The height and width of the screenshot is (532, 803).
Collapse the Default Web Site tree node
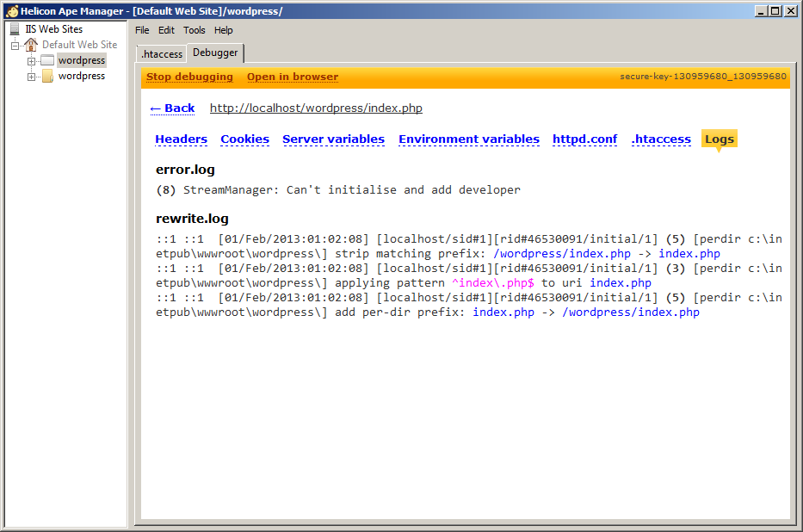tap(15, 45)
